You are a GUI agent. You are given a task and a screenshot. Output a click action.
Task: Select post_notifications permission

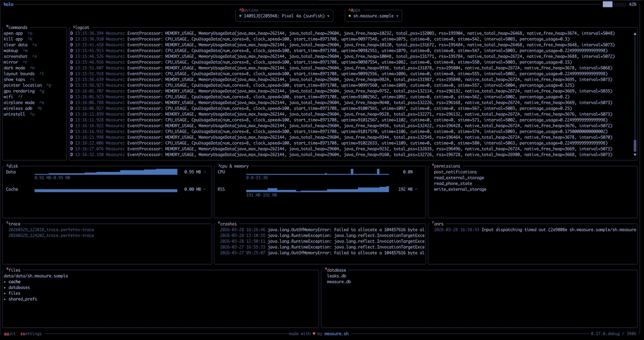[455, 172]
